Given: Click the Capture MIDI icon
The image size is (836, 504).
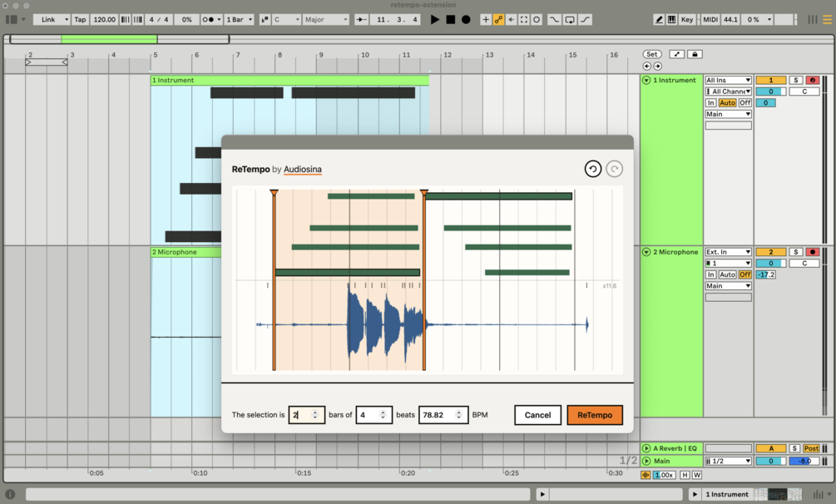Looking at the screenshot, I should 524,20.
